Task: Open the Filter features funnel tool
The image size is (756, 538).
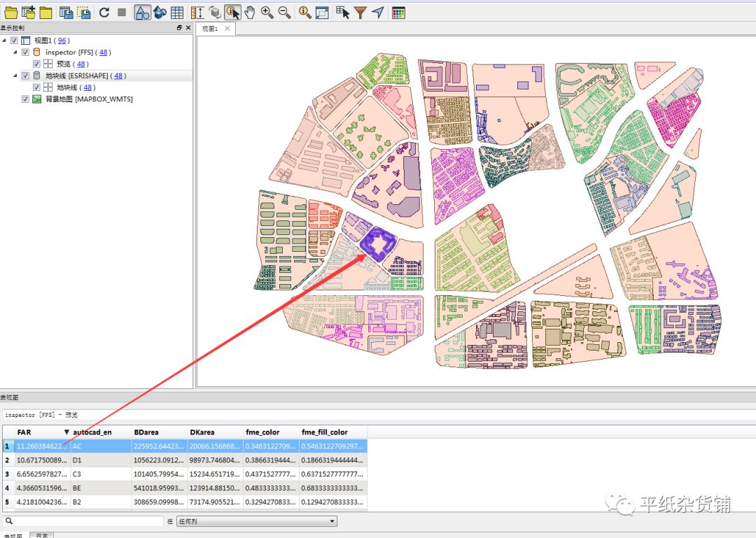Action: coord(360,12)
